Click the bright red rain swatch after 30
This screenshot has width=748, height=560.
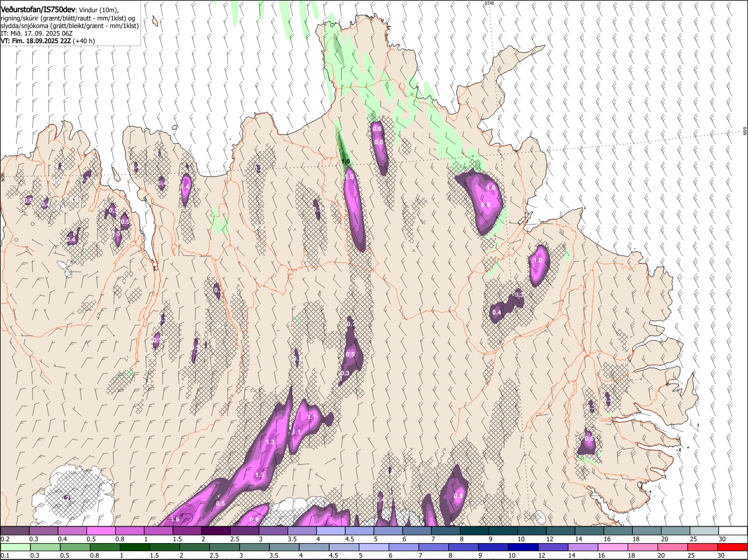click(733, 548)
